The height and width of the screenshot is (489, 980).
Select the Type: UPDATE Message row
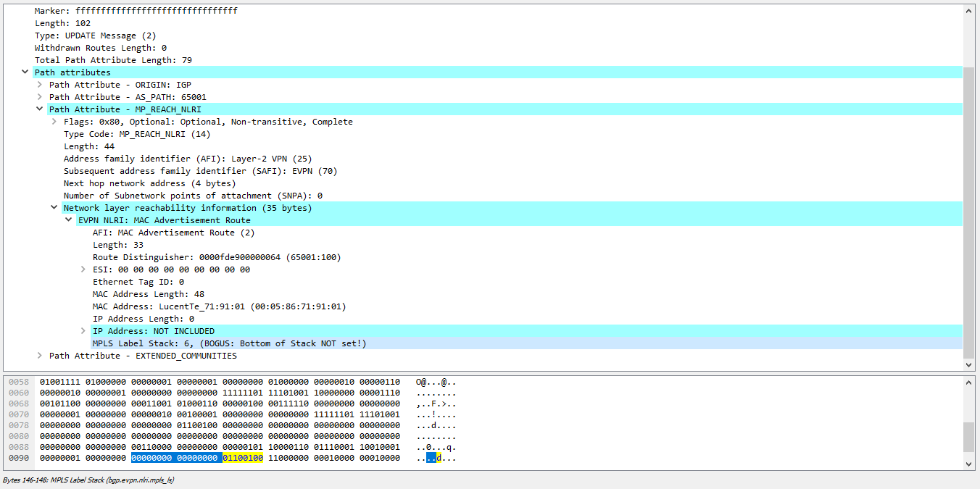click(96, 35)
